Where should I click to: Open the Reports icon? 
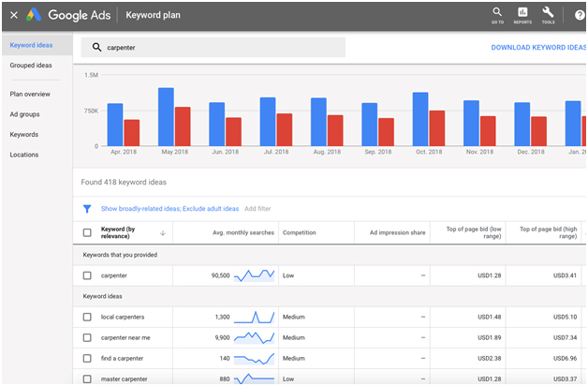pos(522,15)
